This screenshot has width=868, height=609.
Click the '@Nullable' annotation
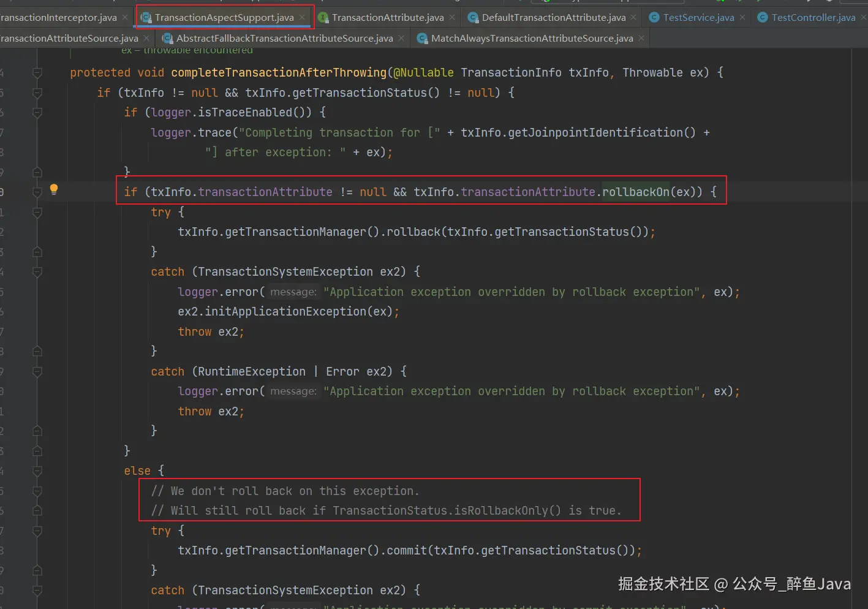click(423, 72)
